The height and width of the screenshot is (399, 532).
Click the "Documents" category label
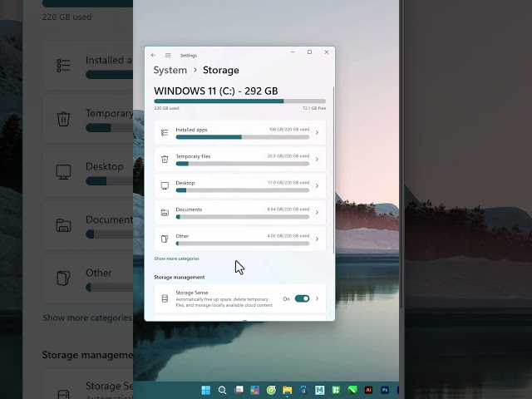click(189, 209)
